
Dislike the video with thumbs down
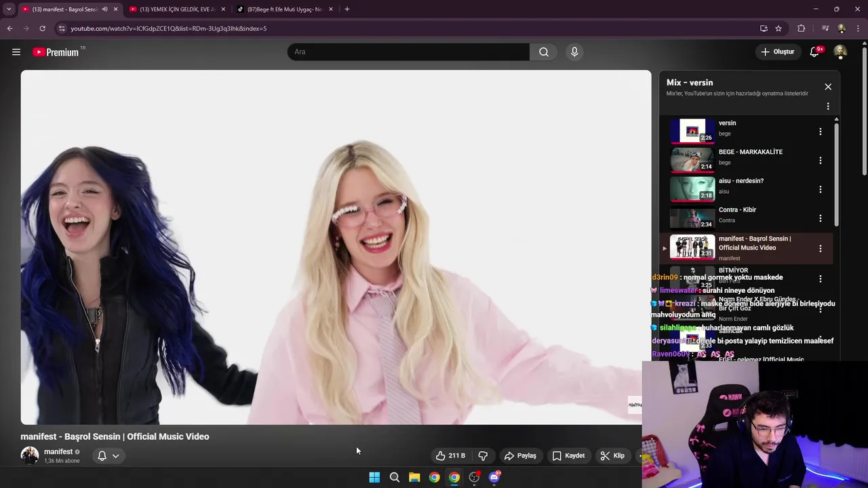pos(483,455)
